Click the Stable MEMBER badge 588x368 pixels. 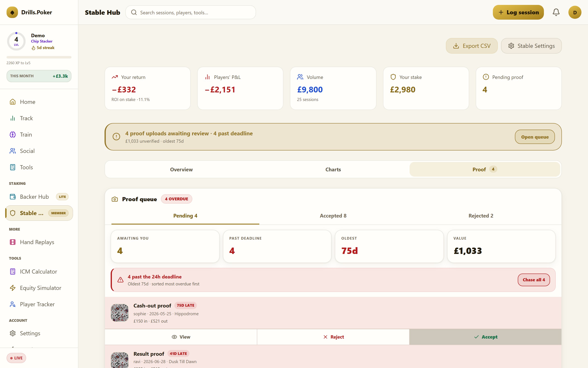tap(58, 213)
